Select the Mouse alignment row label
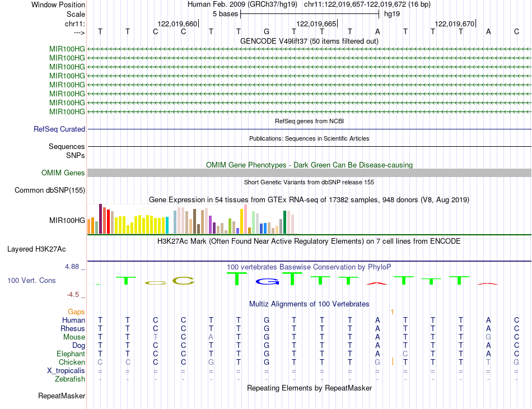This screenshot has width=532, height=409. (74, 337)
